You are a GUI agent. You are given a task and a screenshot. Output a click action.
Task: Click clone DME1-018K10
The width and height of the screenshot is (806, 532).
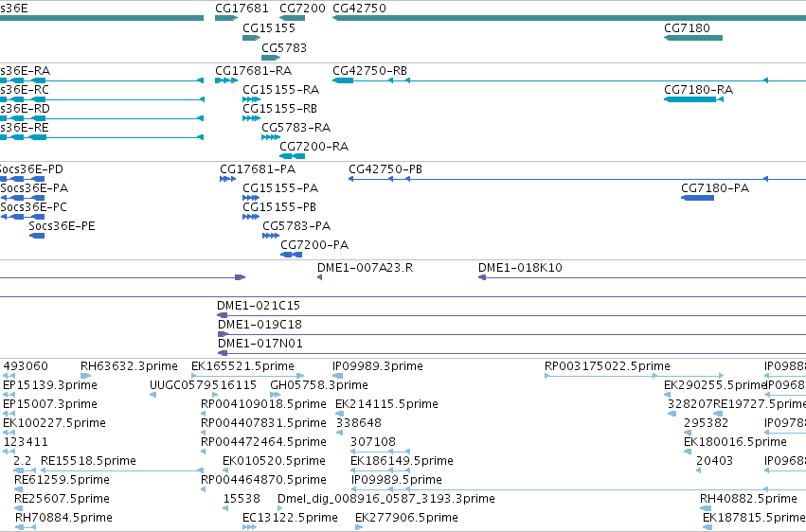[520, 268]
